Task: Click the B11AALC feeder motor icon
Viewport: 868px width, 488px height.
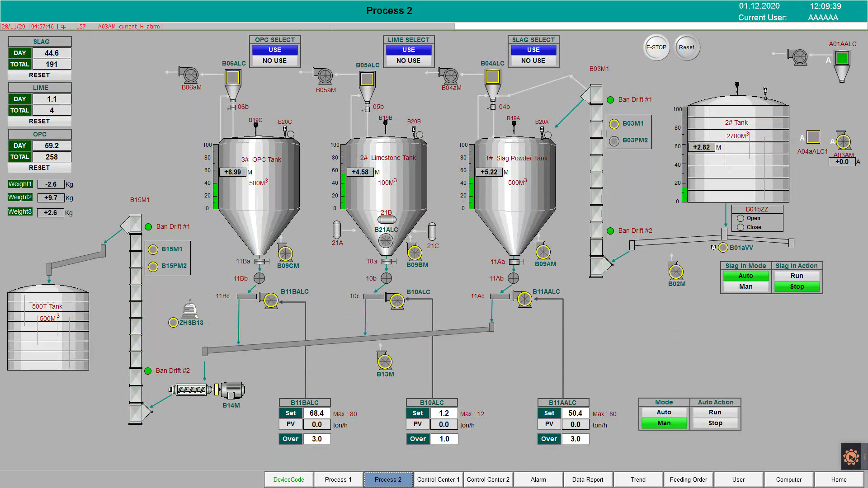Action: [524, 299]
